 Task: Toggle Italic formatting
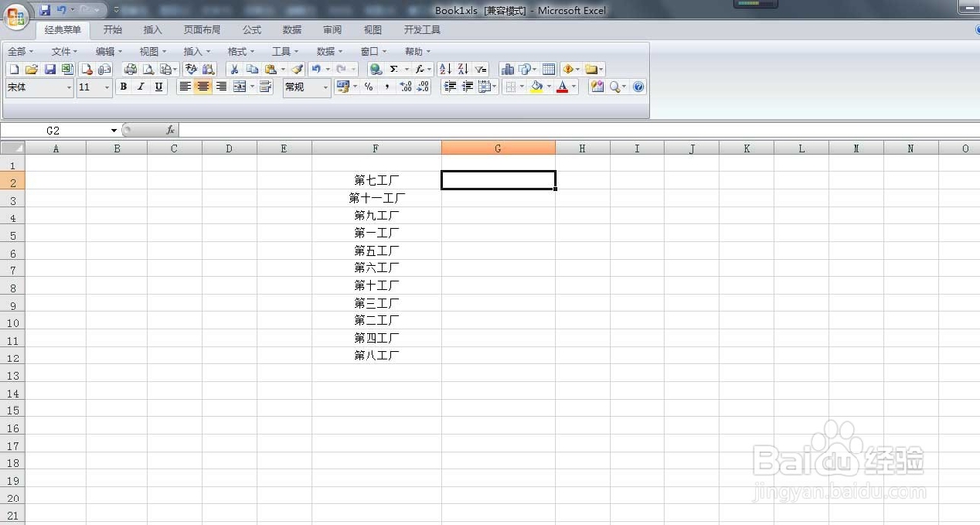140,87
